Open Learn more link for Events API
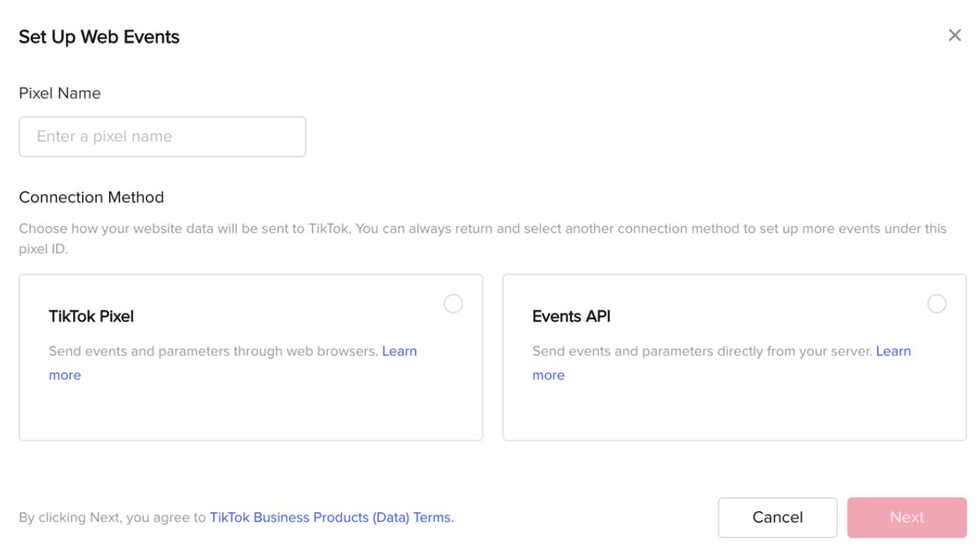Image resolution: width=980 pixels, height=552 pixels. pyautogui.click(x=893, y=351)
